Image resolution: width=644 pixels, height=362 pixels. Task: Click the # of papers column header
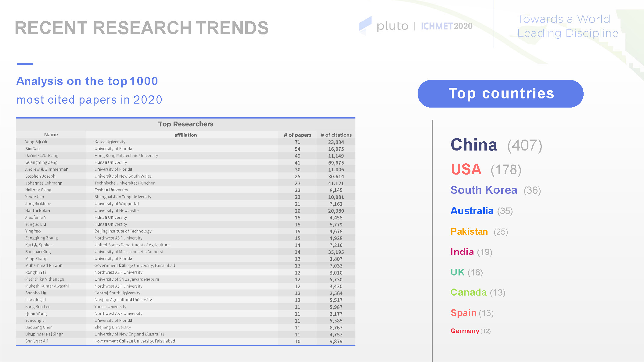pos(297,135)
